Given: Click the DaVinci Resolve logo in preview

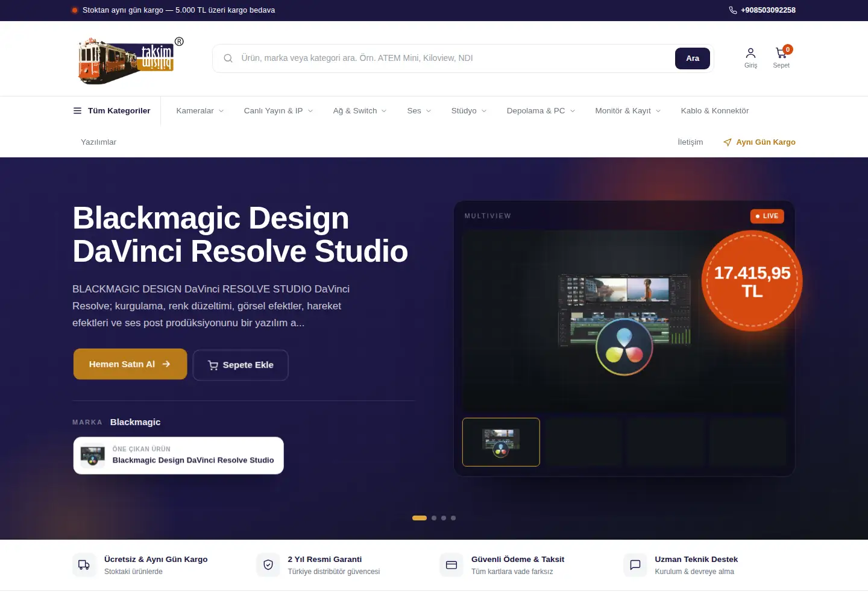Looking at the screenshot, I should 624,347.
